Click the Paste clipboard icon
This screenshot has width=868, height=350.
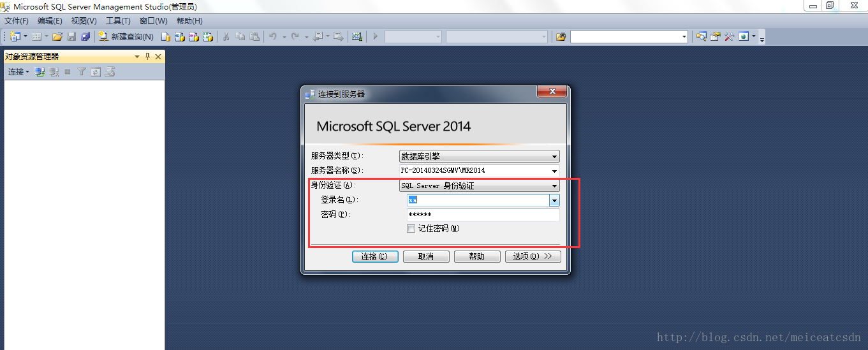(254, 36)
